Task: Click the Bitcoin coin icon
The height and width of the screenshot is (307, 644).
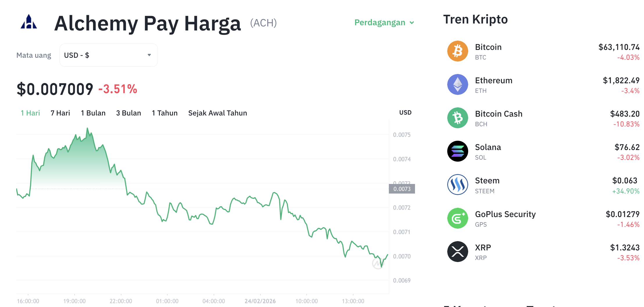Action: pos(457,51)
